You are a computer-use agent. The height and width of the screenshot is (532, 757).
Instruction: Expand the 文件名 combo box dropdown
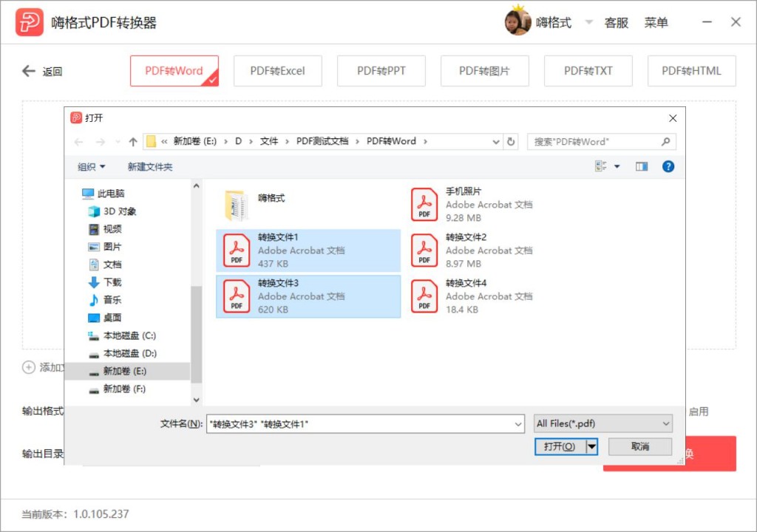pyautogui.click(x=518, y=424)
